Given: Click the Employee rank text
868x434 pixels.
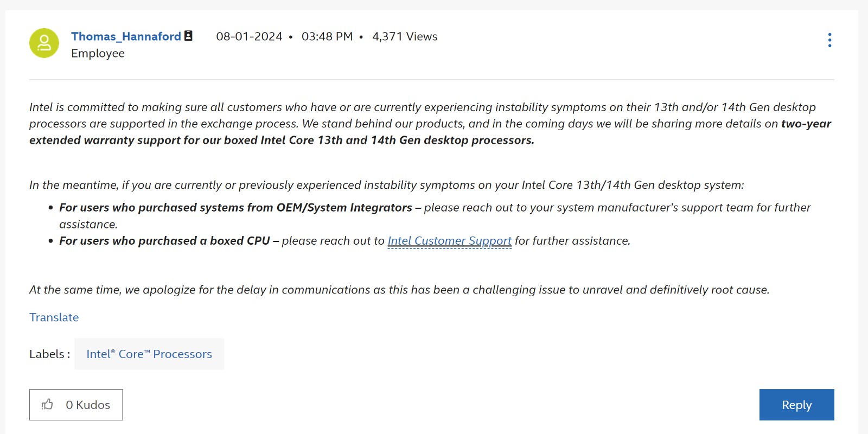Looking at the screenshot, I should (98, 53).
